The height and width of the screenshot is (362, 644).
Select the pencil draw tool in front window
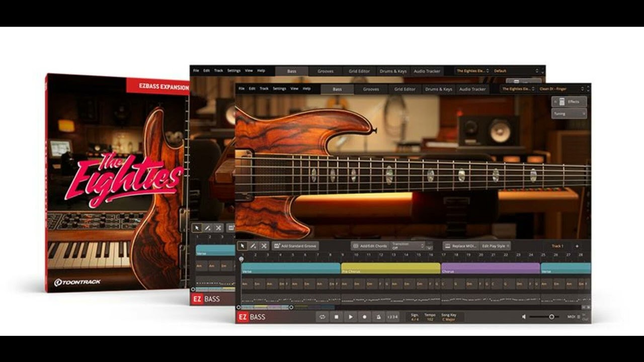coord(253,246)
